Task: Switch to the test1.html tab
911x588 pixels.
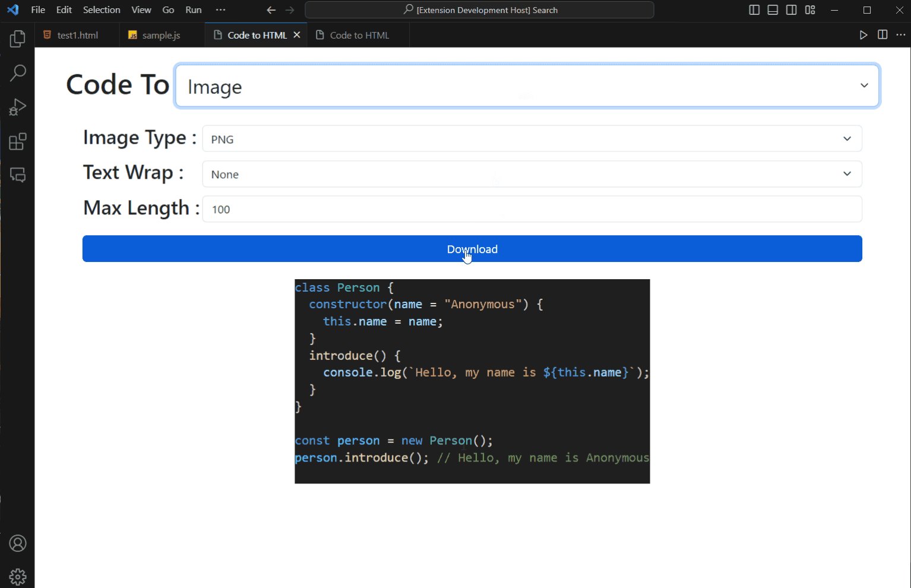Action: coord(77,35)
